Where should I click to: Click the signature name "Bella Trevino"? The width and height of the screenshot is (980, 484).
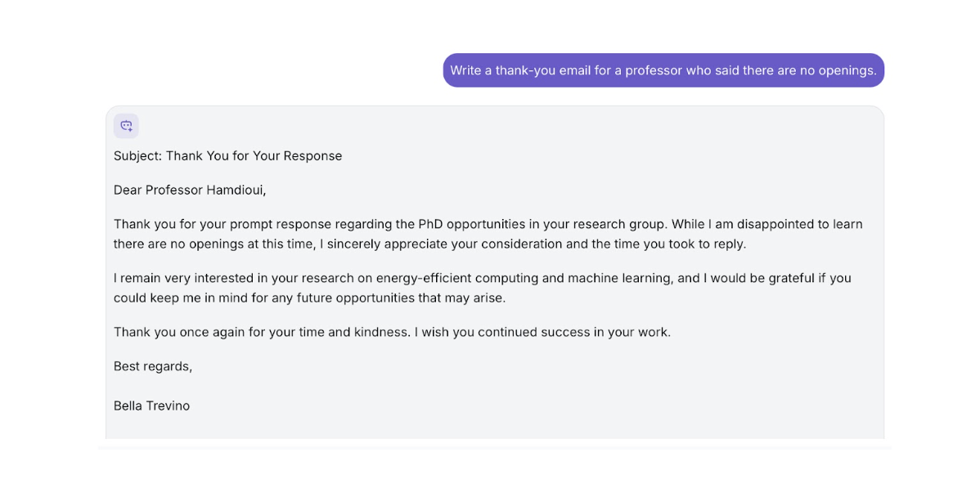click(x=151, y=406)
